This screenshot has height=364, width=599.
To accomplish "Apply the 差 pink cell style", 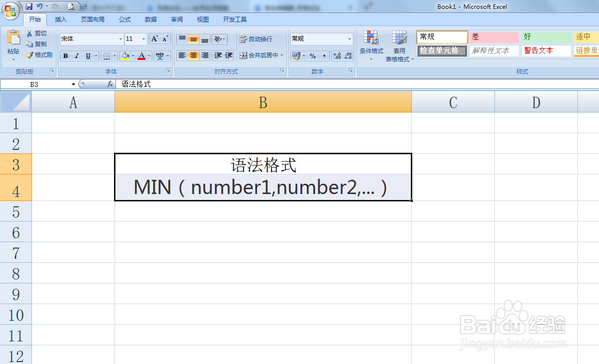I will point(494,37).
